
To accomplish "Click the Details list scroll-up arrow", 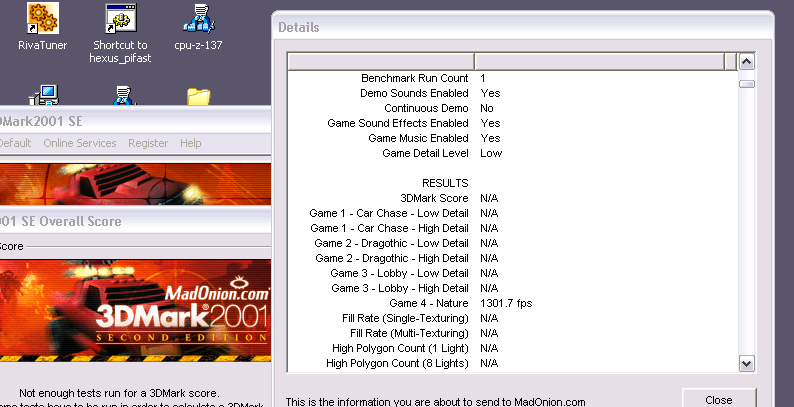I will 747,62.
